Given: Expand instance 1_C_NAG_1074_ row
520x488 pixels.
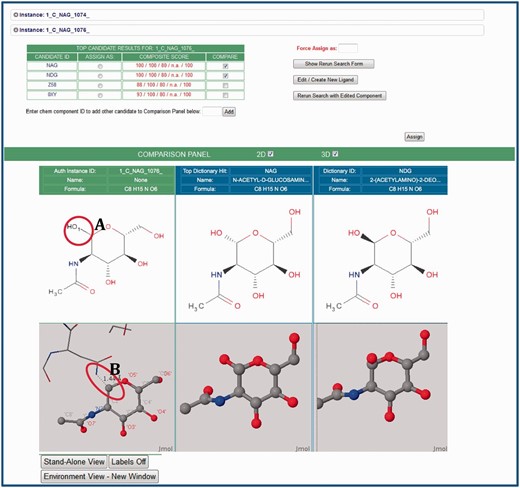Looking at the screenshot, I should point(247,15).
